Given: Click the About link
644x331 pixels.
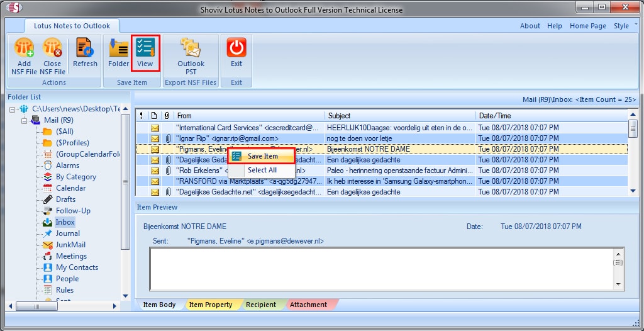Looking at the screenshot, I should click(x=530, y=26).
